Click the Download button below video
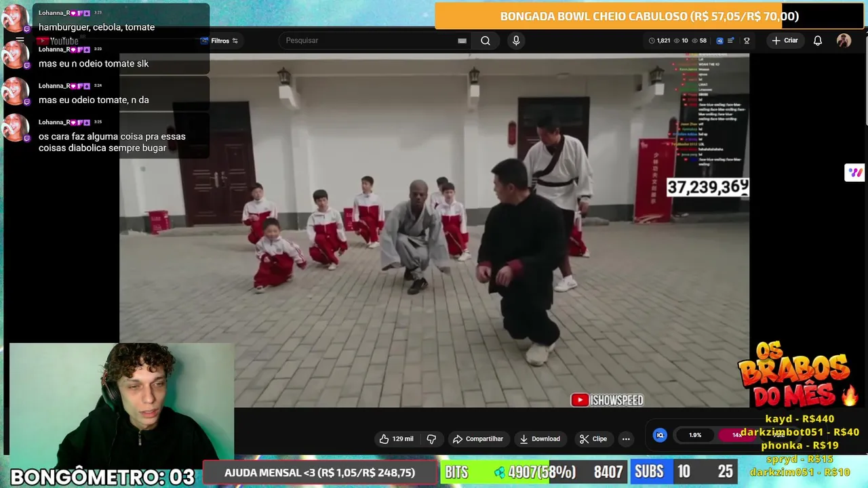The image size is (868, 488). (540, 439)
